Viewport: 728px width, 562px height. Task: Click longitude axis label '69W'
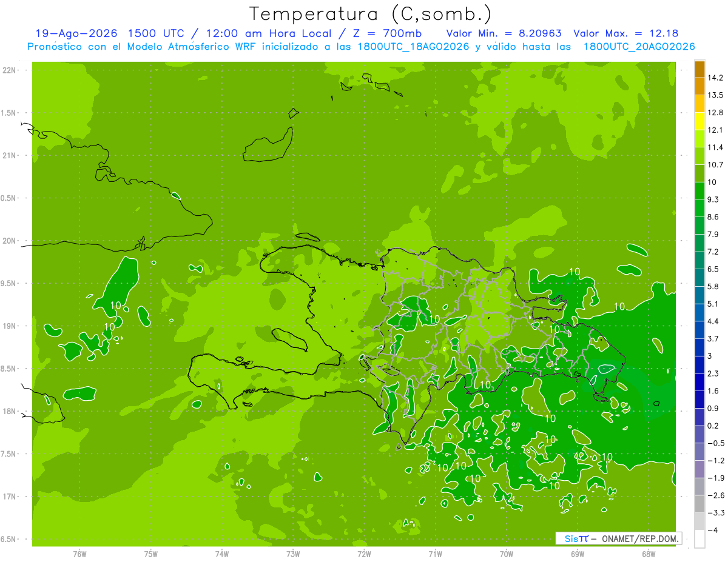coord(577,554)
